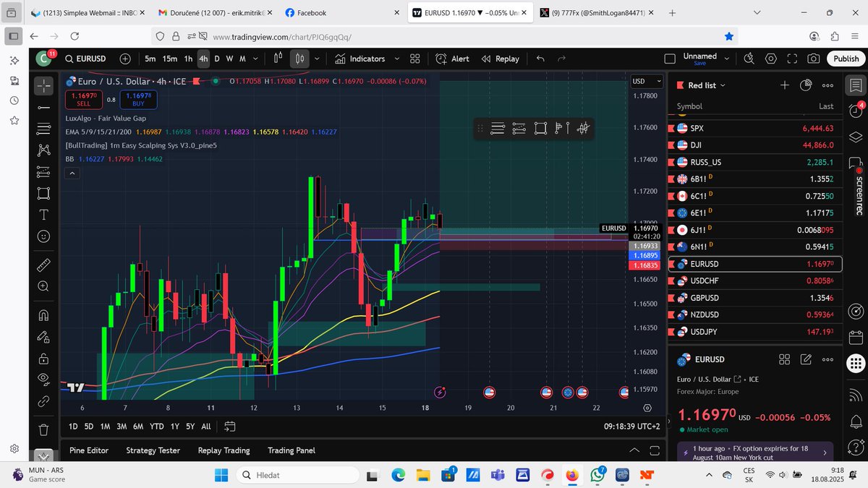Screen dimensions: 868x488
Task: Click the Publish button
Action: (x=846, y=59)
